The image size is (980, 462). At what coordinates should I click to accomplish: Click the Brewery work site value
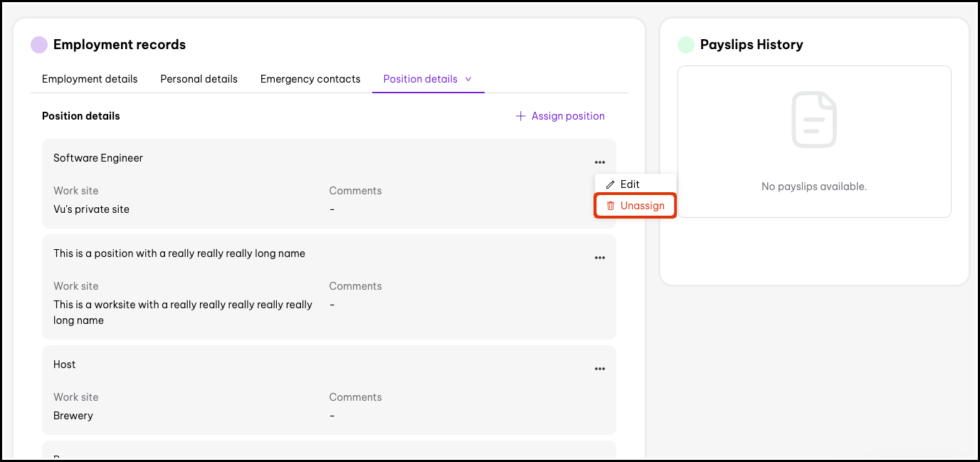tap(73, 416)
